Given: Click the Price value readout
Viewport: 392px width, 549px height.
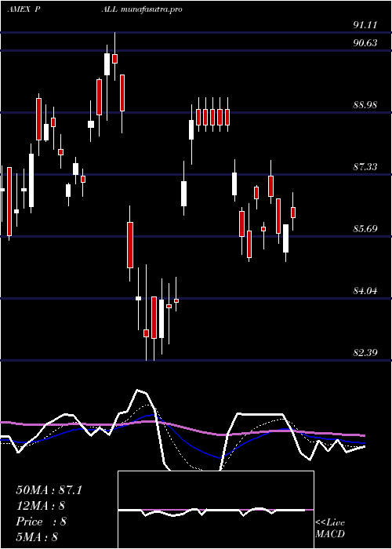Looking at the screenshot, I should click(41, 522).
